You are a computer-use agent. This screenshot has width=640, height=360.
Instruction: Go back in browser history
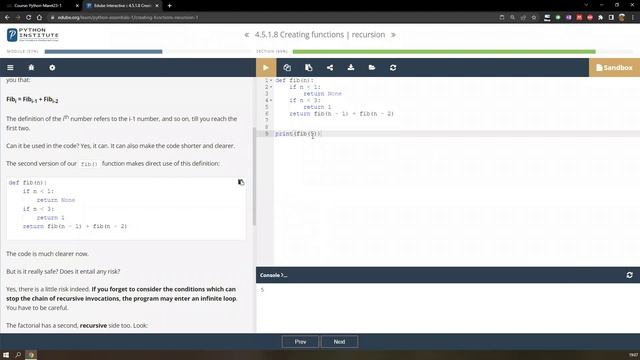7,18
